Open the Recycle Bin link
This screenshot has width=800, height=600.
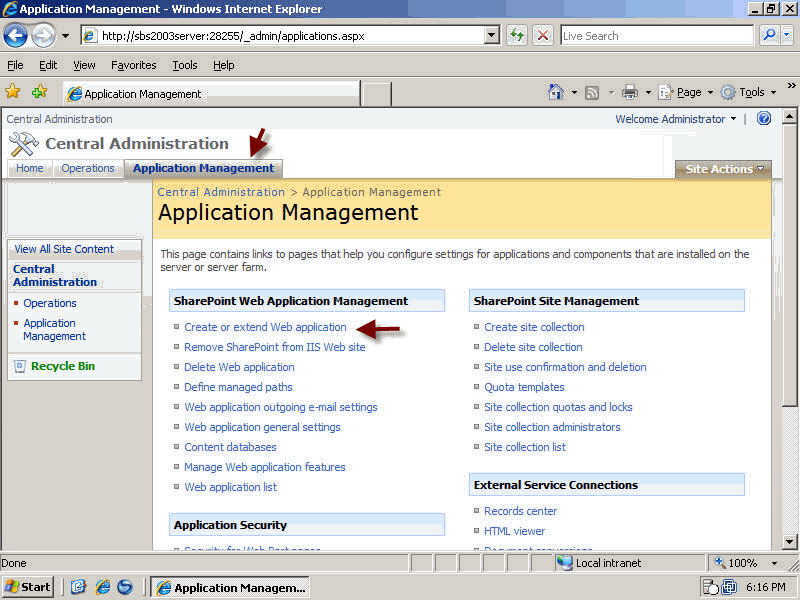63,366
